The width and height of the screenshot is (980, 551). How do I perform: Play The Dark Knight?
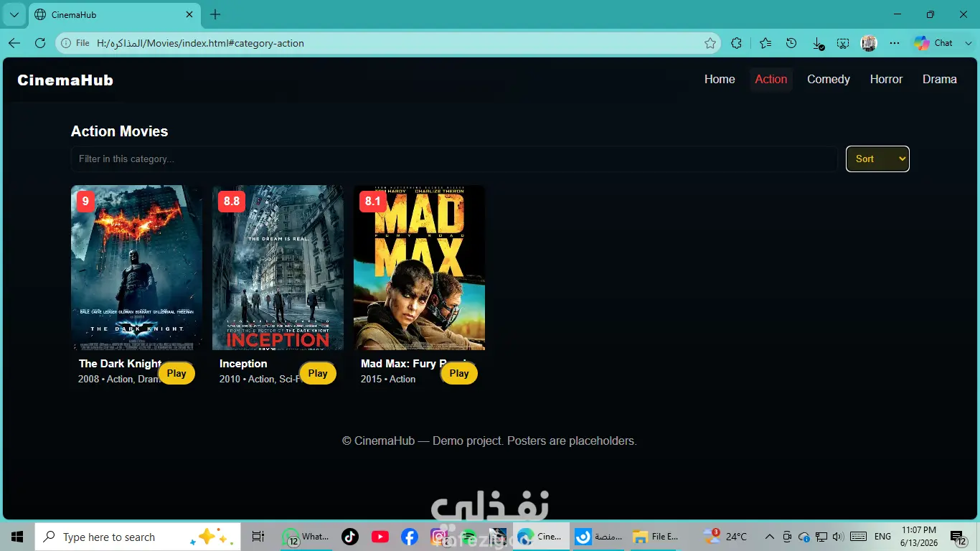point(176,373)
